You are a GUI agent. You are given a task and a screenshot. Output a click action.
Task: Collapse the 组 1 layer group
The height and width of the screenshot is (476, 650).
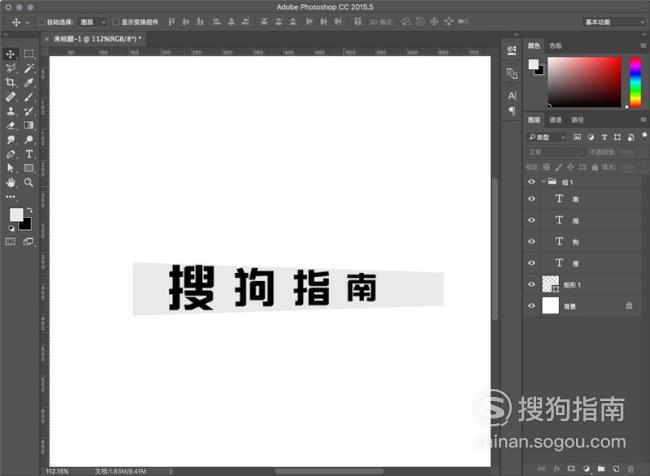point(543,182)
